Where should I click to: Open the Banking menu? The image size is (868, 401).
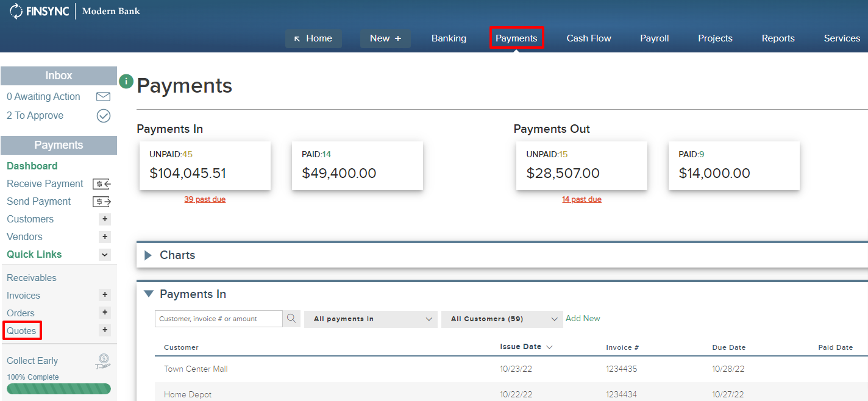coord(449,38)
